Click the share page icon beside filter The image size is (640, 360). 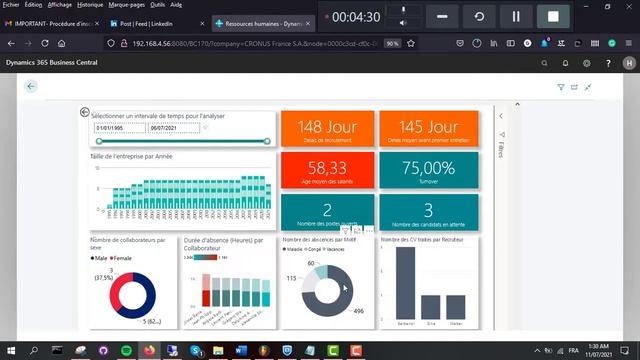(574, 87)
